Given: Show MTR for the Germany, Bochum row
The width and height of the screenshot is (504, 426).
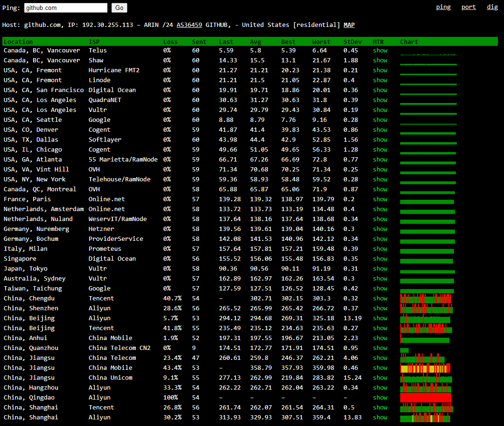Looking at the screenshot, I should coord(380,239).
